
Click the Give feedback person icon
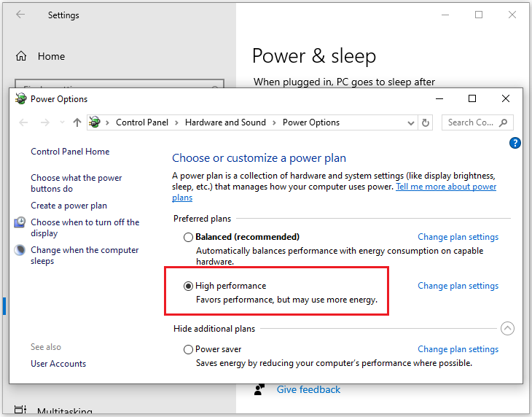pyautogui.click(x=259, y=389)
